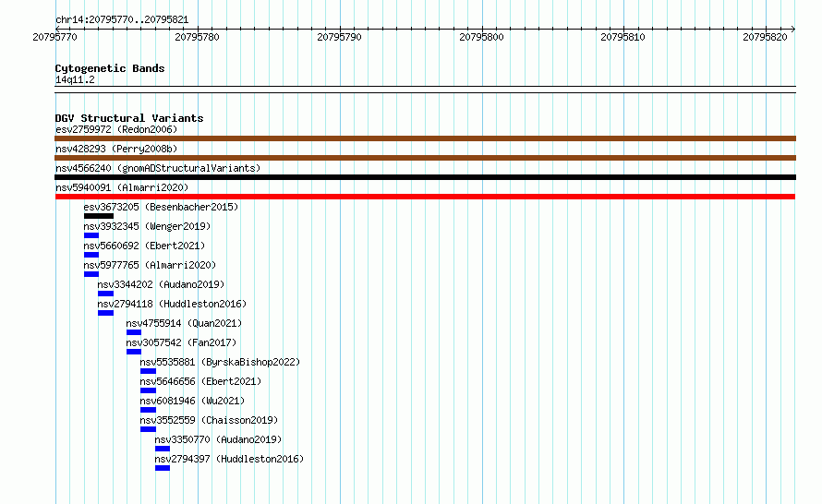Click ruler position 20795820

point(765,37)
